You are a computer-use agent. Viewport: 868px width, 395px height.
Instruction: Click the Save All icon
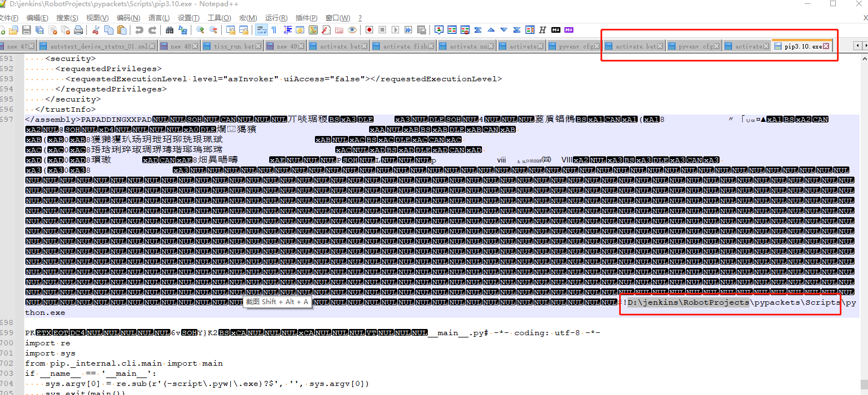click(38, 30)
